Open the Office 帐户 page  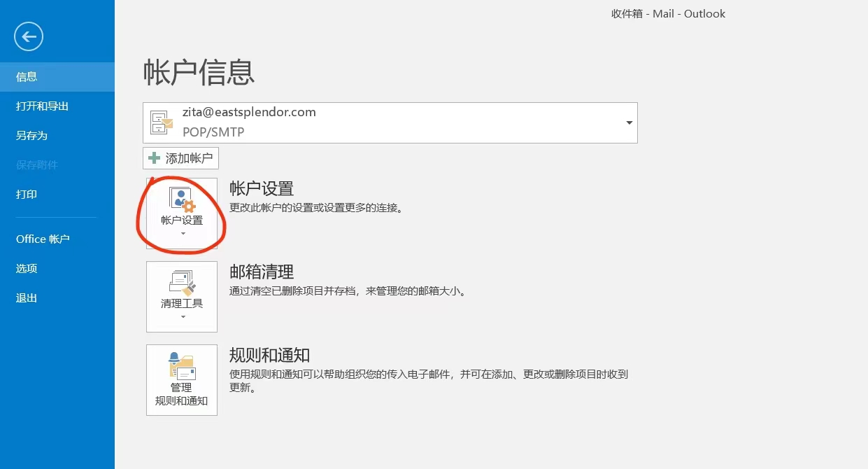[43, 239]
